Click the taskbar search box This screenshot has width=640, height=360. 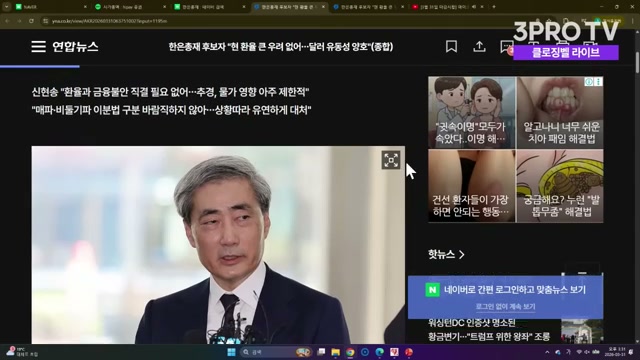[276, 352]
